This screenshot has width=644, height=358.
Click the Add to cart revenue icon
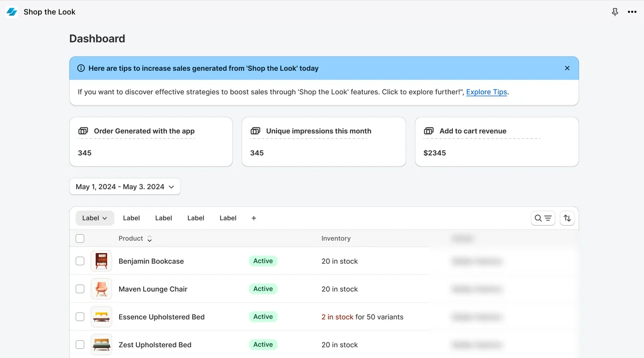coord(429,131)
